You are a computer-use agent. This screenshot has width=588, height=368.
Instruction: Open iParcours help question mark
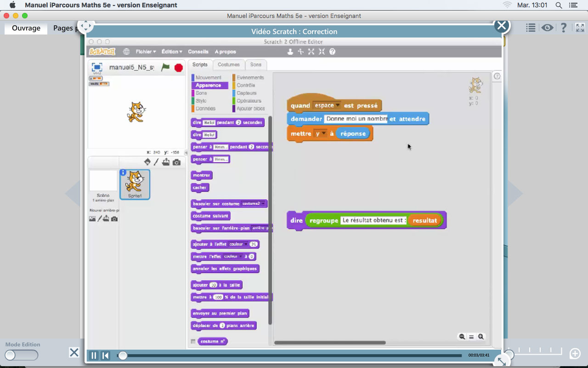[564, 28]
